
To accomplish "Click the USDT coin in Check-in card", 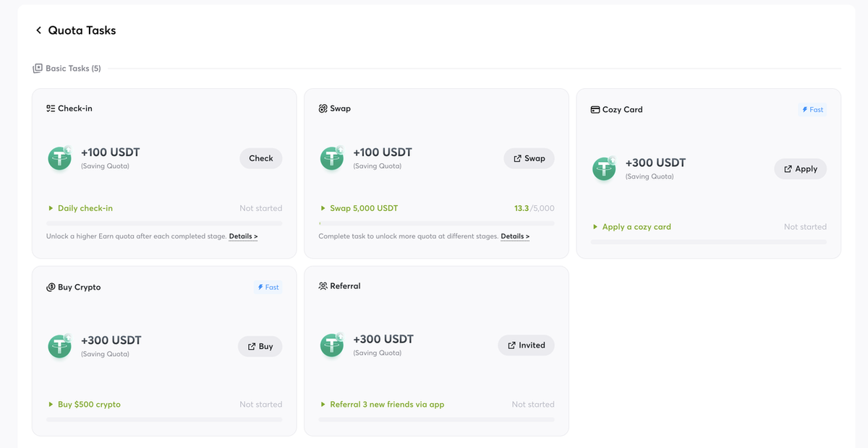I will (x=59, y=158).
